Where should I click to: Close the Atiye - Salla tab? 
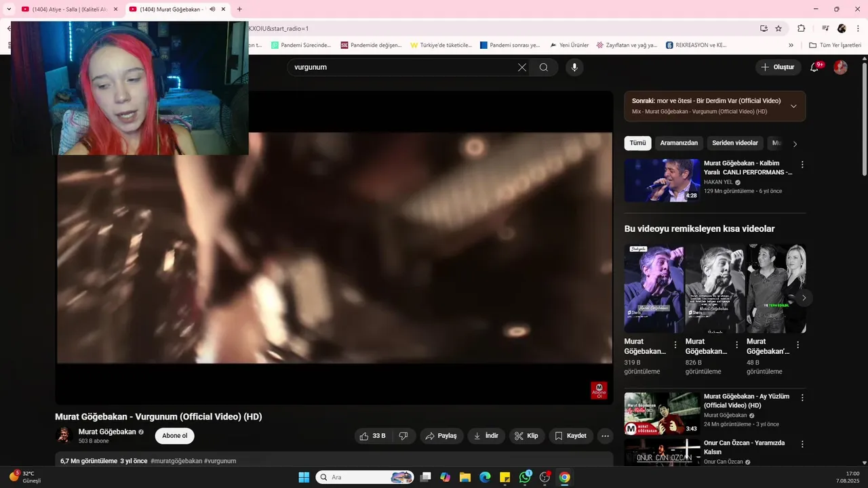(115, 9)
